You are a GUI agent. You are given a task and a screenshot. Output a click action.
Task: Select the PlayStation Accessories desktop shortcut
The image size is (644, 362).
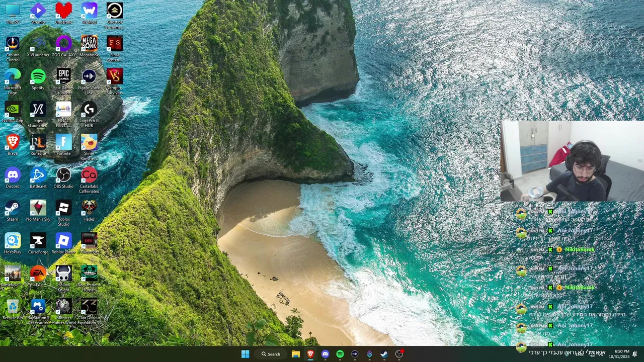[x=38, y=311]
